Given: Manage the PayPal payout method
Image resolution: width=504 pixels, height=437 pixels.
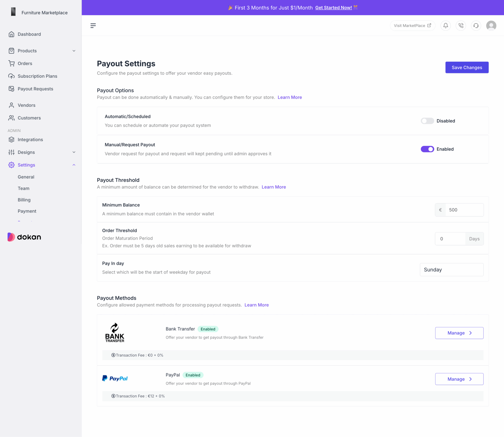Looking at the screenshot, I should coord(459,379).
